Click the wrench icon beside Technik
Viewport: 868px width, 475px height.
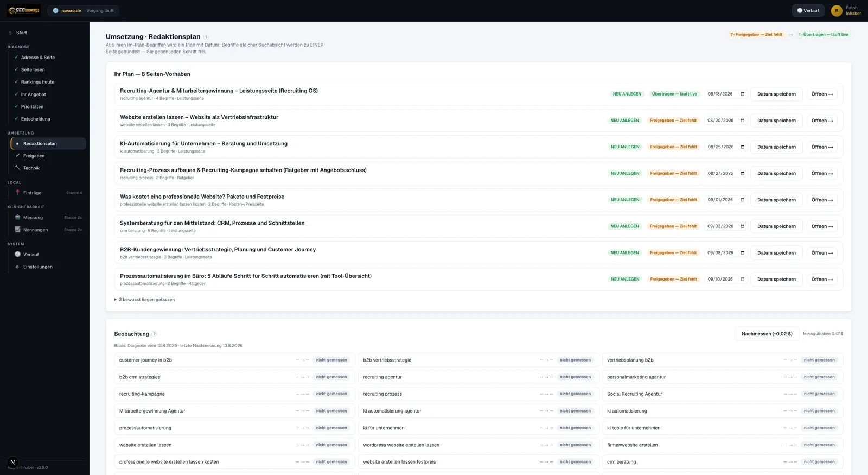click(x=17, y=168)
